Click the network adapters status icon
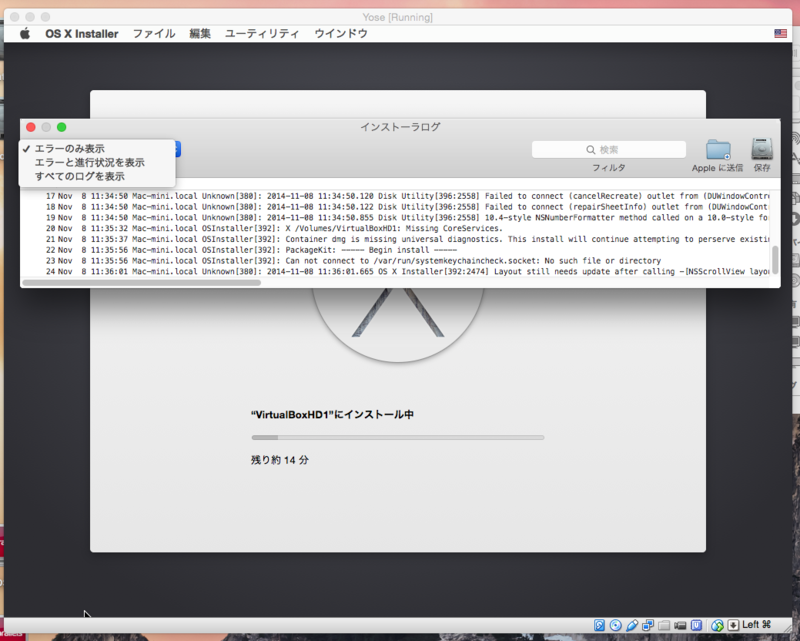This screenshot has height=641, width=800. [x=648, y=625]
